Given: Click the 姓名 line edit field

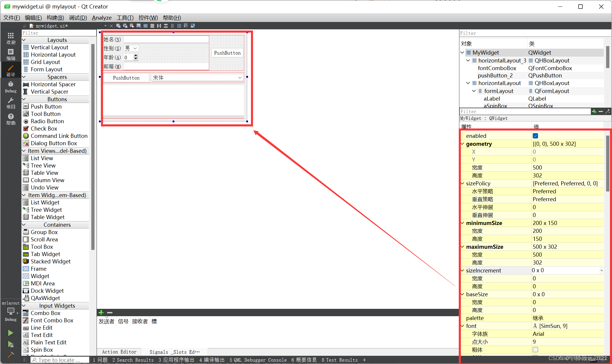Looking at the screenshot, I should point(166,39).
